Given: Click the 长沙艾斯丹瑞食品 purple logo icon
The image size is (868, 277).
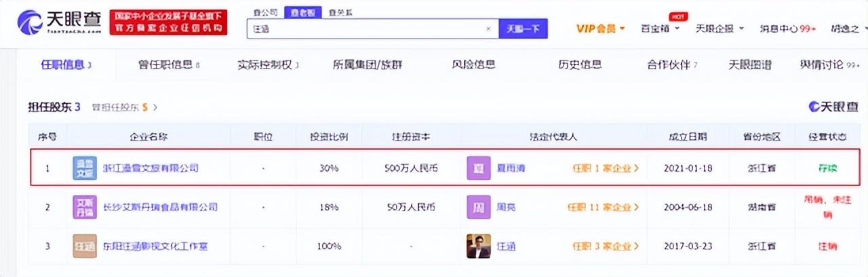Looking at the screenshot, I should [x=85, y=206].
